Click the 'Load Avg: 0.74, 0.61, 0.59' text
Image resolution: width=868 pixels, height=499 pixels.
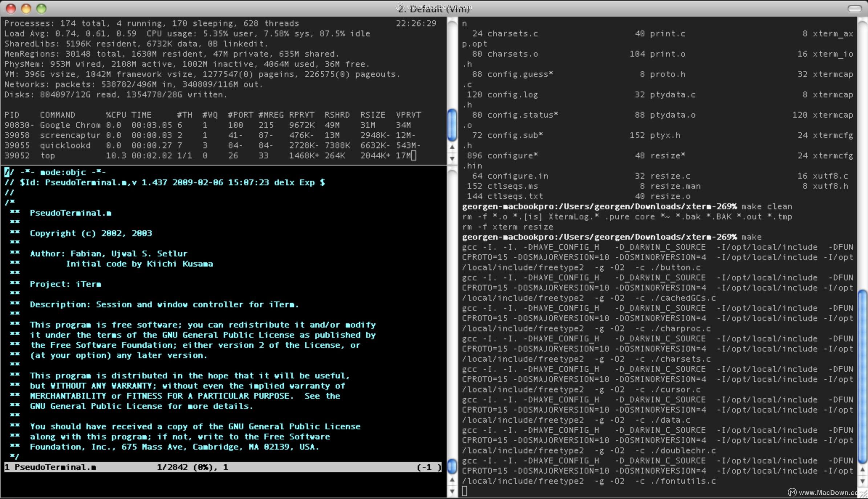click(x=70, y=33)
